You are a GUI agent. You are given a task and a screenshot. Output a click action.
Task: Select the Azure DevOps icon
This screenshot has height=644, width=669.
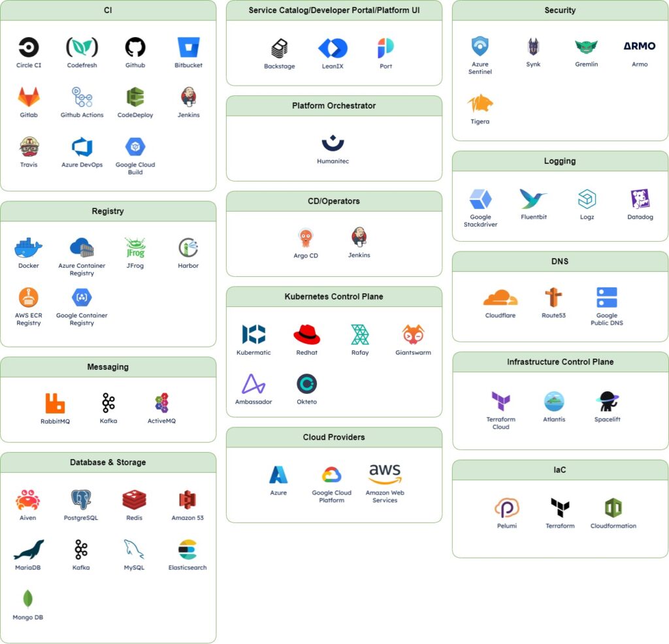[x=82, y=147]
